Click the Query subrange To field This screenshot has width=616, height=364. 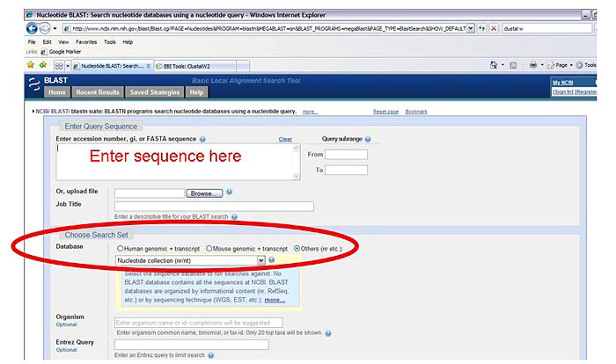[x=346, y=170]
